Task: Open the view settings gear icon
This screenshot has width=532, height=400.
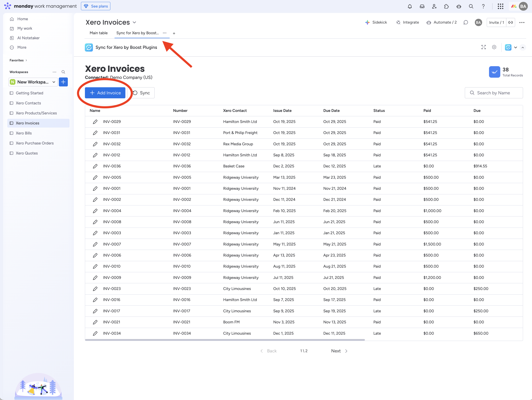Action: (x=494, y=47)
